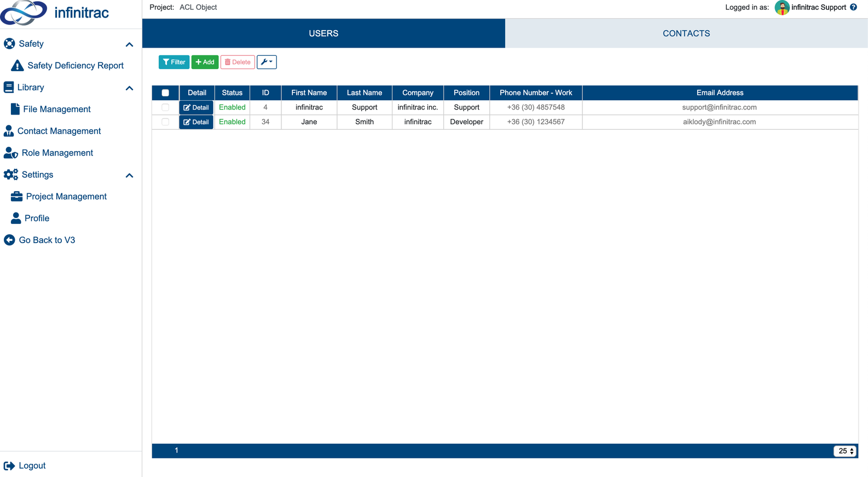This screenshot has width=868, height=477.
Task: Open File Management menu item
Action: pos(57,109)
